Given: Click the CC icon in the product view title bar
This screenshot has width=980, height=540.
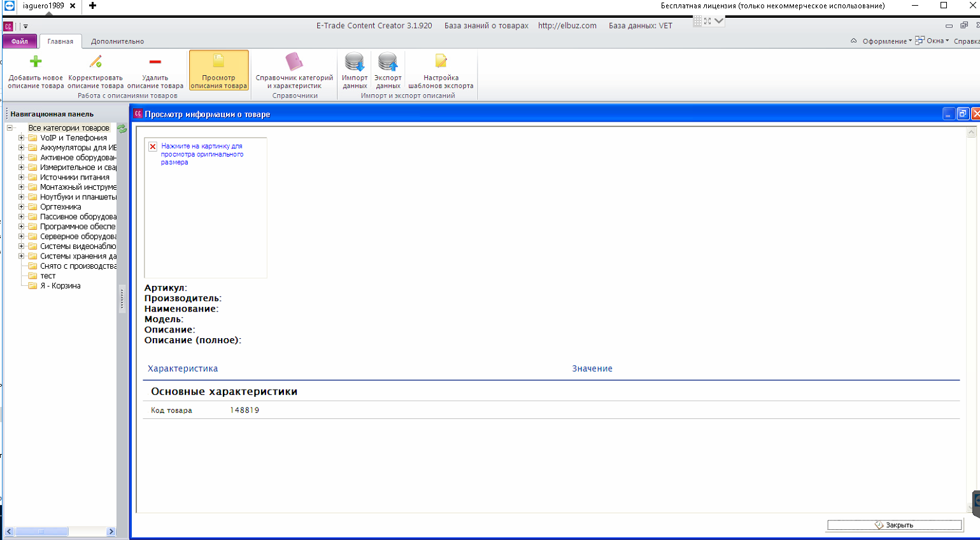Looking at the screenshot, I should [138, 114].
